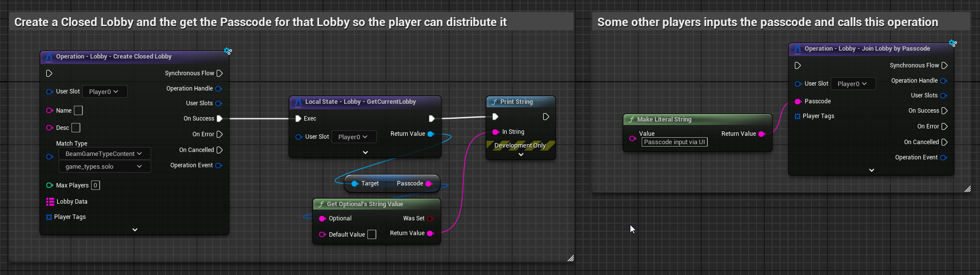Open the BeamGameTypeContent match type dropdown
The image size is (980, 275).
(x=104, y=154)
